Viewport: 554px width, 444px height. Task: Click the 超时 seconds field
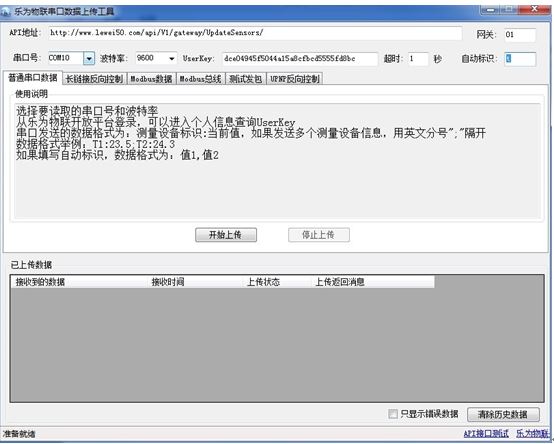pos(418,59)
